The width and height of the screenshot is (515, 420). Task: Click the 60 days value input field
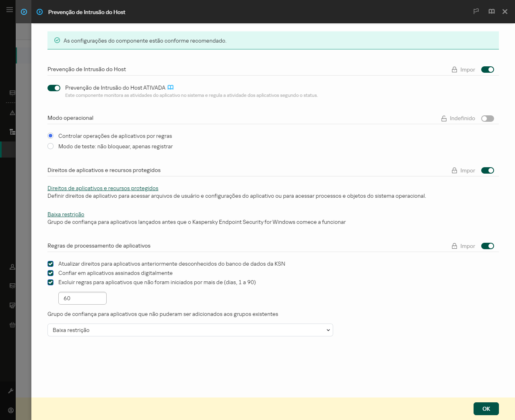click(x=82, y=298)
